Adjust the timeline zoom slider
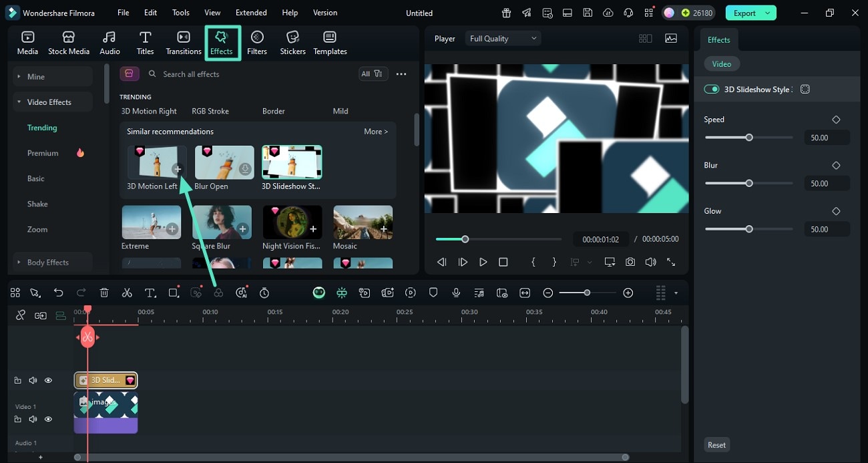The height and width of the screenshot is (463, 868). (x=587, y=293)
